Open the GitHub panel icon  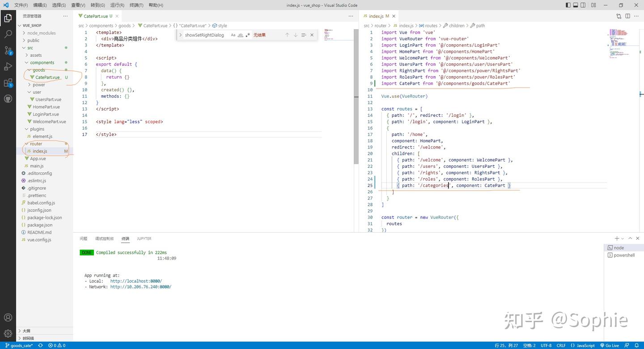point(8,99)
